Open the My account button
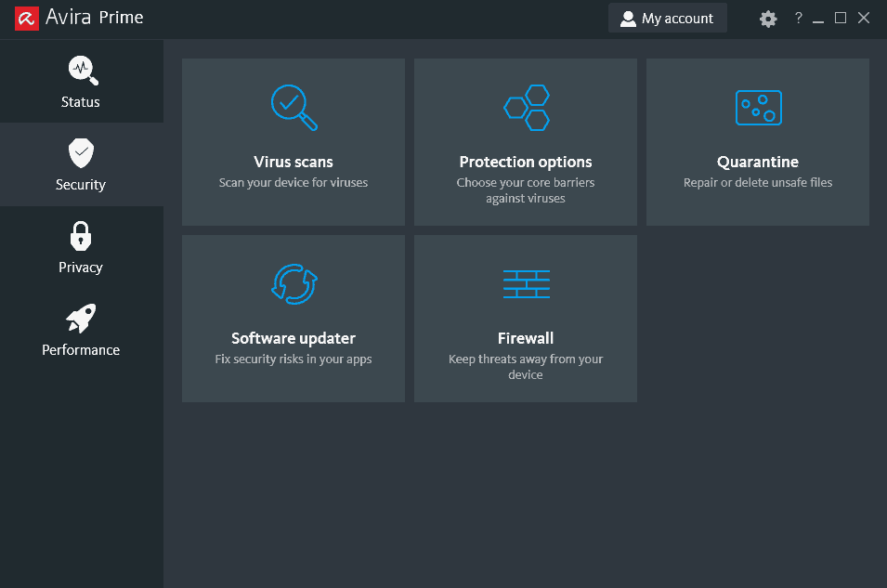Image resolution: width=887 pixels, height=588 pixels. [x=668, y=18]
